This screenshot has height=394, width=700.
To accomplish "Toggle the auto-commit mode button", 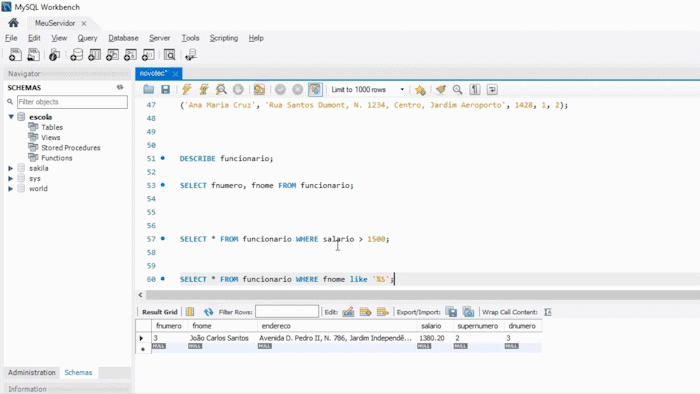I will [315, 89].
